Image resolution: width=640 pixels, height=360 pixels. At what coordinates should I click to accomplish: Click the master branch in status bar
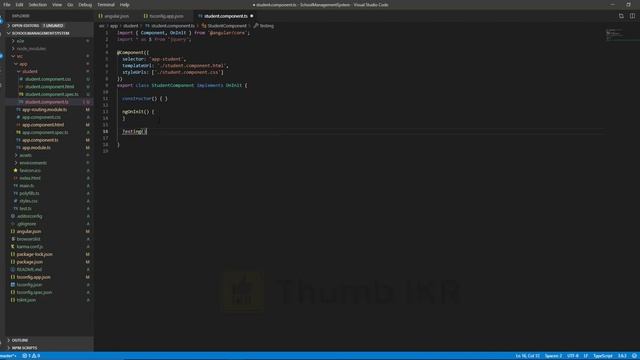(8, 356)
